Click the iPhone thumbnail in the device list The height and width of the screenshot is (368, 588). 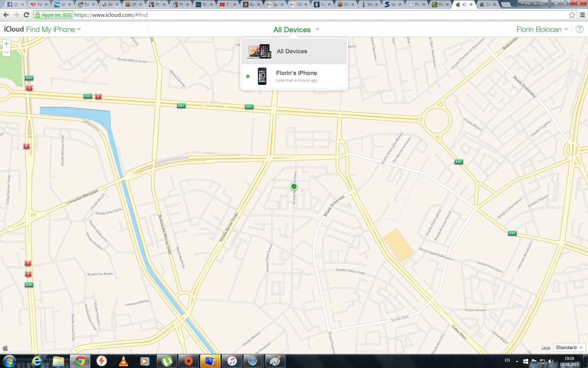262,76
